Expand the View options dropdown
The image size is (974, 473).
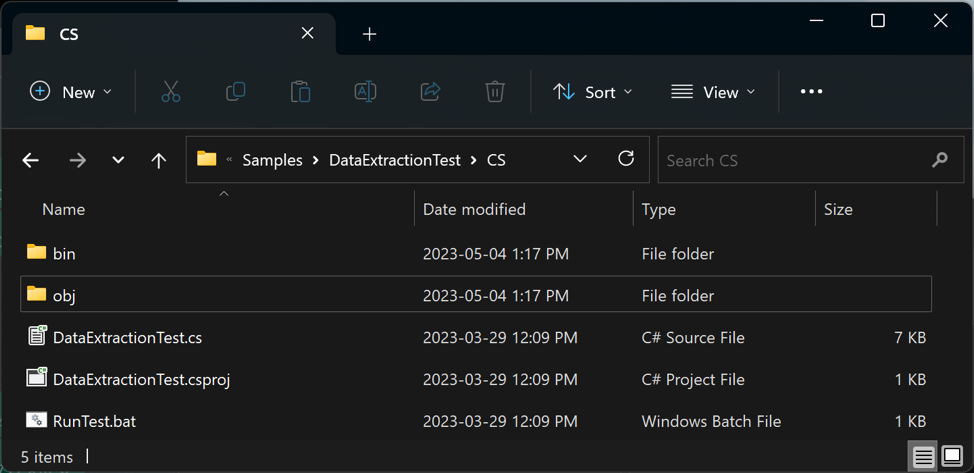coord(713,92)
